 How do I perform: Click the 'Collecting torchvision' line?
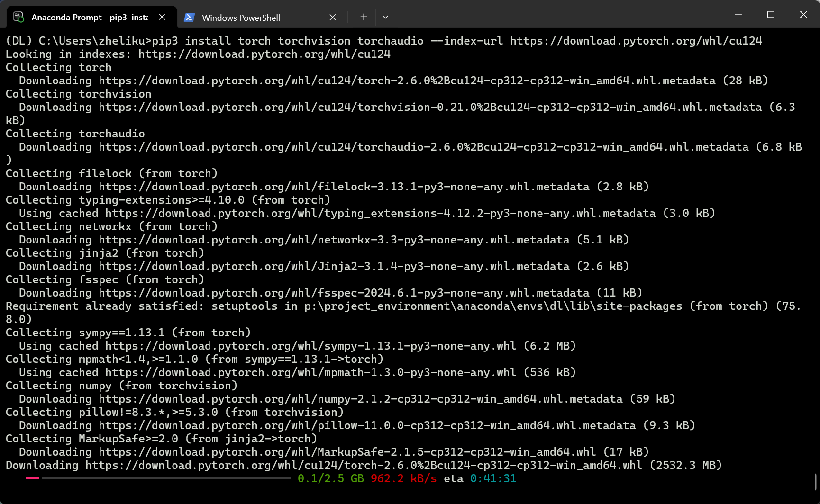coord(79,94)
